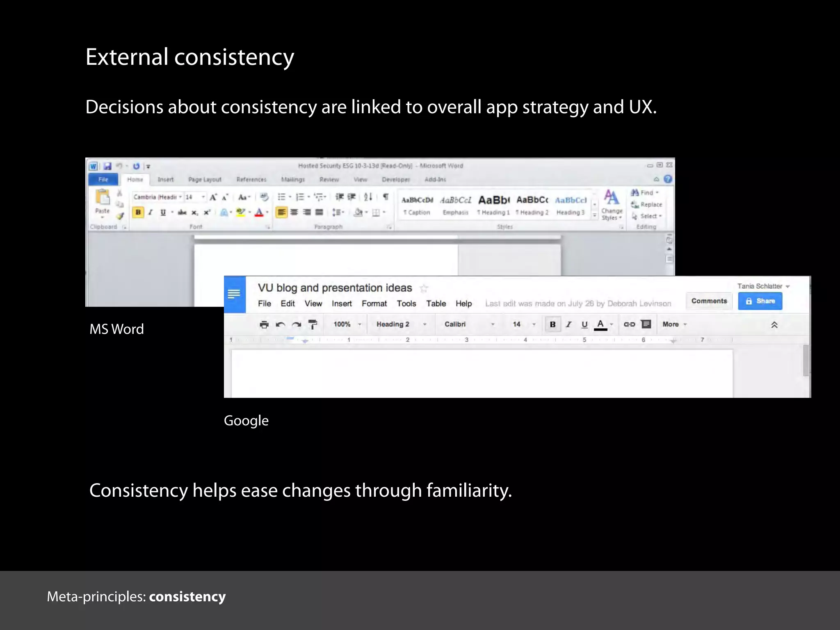Click the text color A in Google Docs
This screenshot has height=630, width=840.
(x=600, y=324)
